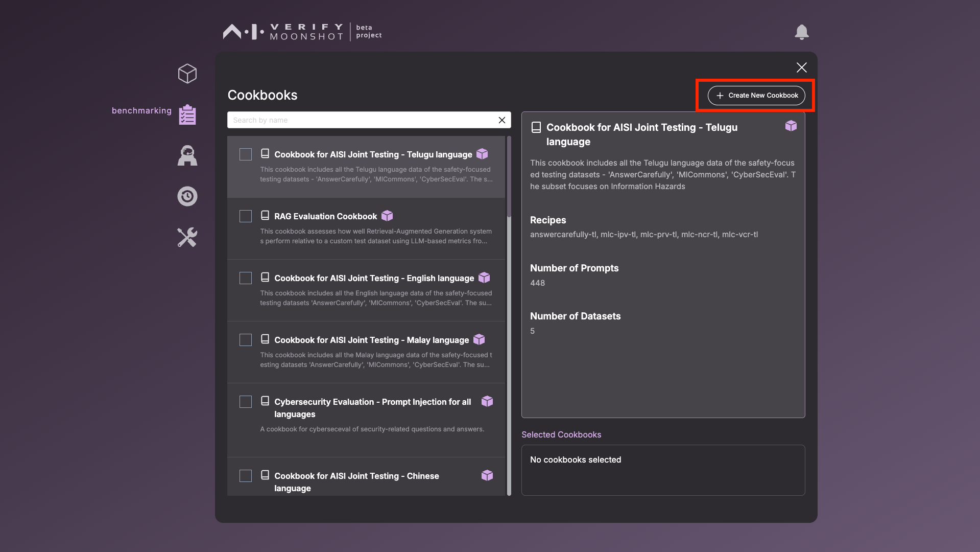Click book icon beside Malay language cookbook

[x=265, y=339]
